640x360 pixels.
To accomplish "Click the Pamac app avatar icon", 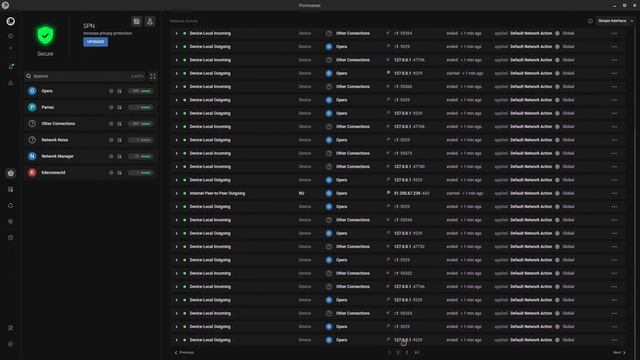I will pos(32,107).
